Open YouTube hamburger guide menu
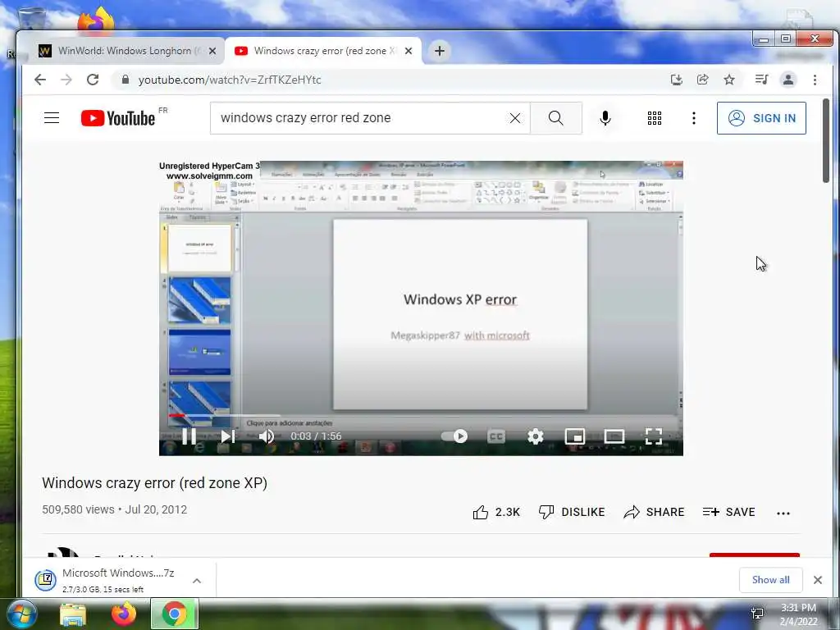This screenshot has height=630, width=840. 52,118
